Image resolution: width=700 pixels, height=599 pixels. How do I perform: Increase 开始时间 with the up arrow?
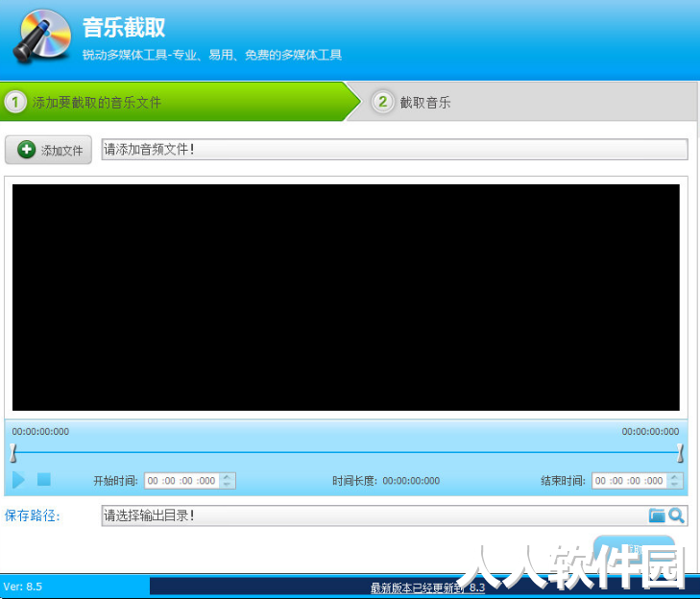228,477
